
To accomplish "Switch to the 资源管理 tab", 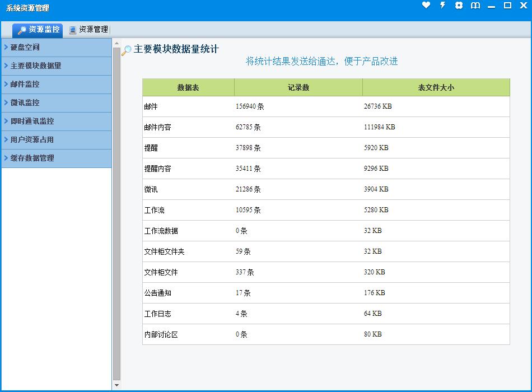I will pyautogui.click(x=93, y=30).
